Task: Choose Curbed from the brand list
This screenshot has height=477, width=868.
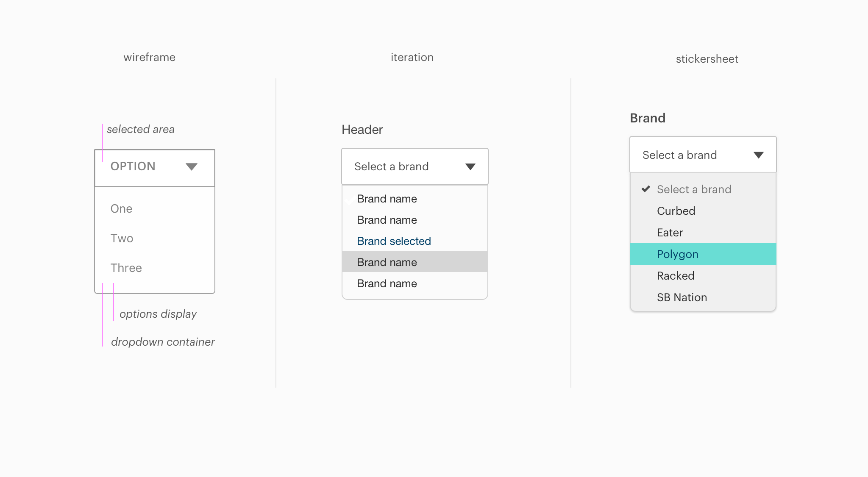Action: [x=703, y=211]
